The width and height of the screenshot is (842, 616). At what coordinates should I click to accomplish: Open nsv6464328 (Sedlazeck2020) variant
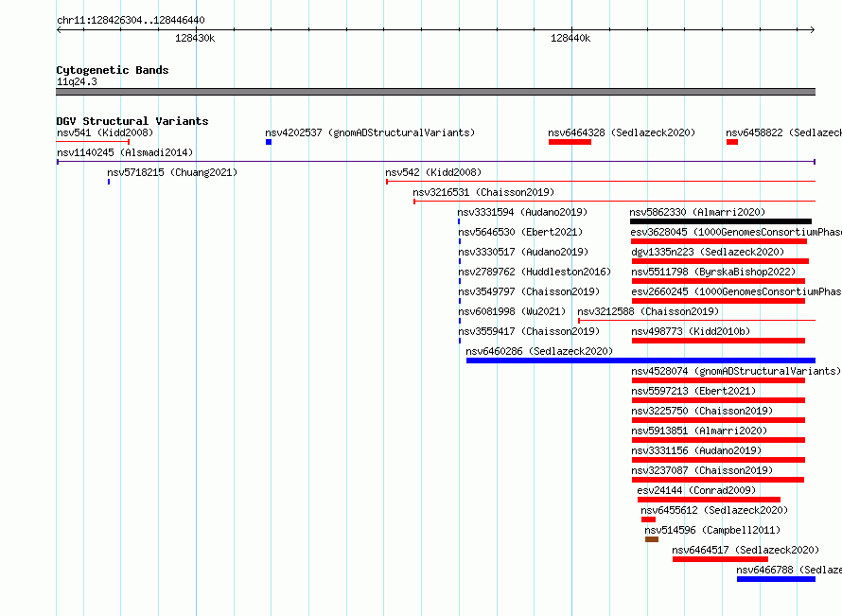[622, 132]
